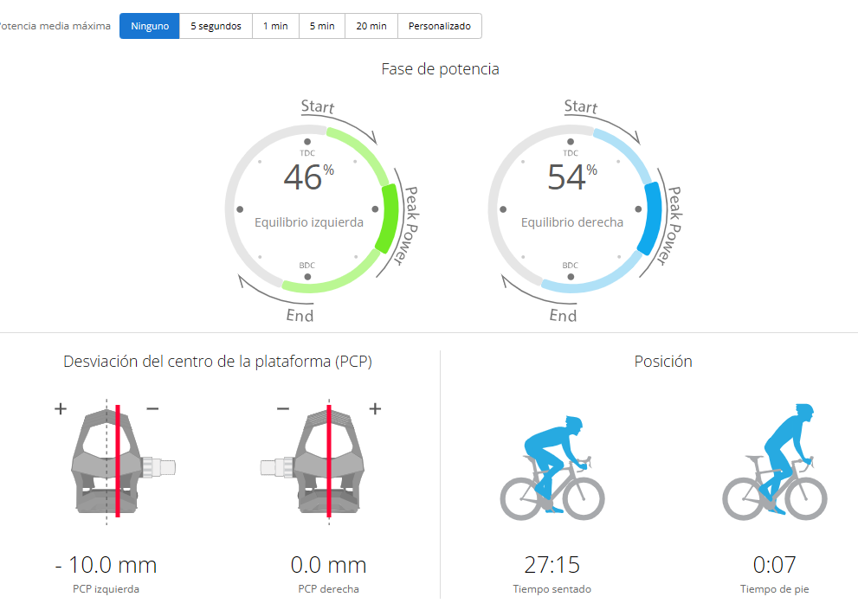The height and width of the screenshot is (616, 858).
Task: Click the red offset line on left pedal
Action: 118,463
